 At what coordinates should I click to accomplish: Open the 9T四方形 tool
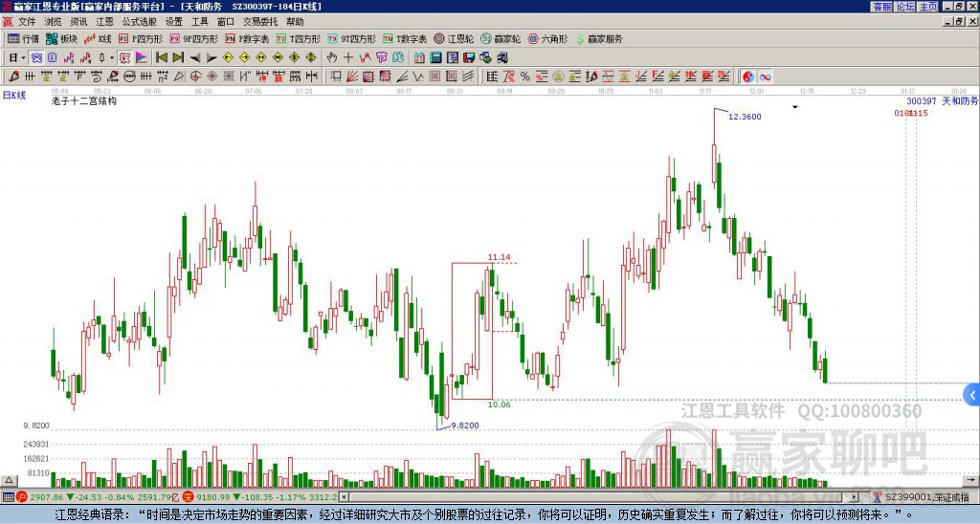pos(351,38)
